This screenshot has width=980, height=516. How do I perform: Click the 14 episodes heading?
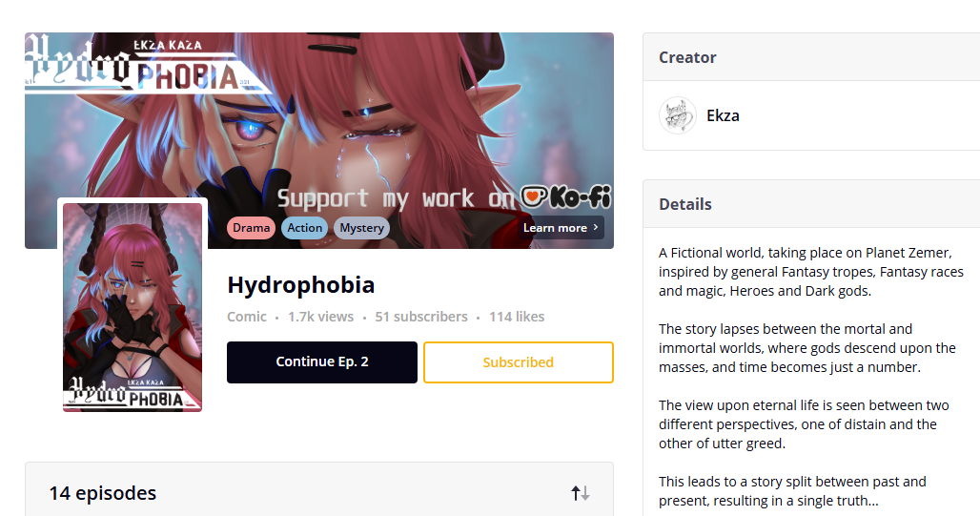[x=103, y=493]
